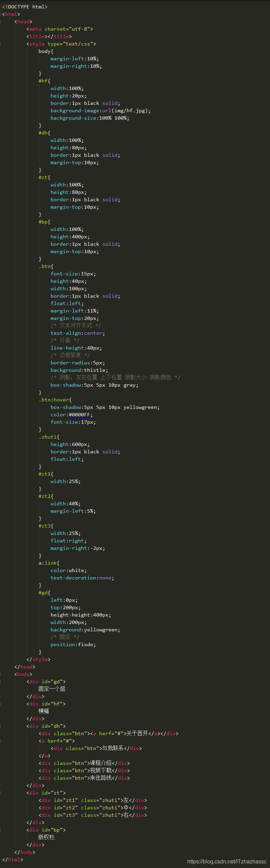Screen dimensions: 270x868
Task: Click the #dh{ selector line
Action: [44, 133]
